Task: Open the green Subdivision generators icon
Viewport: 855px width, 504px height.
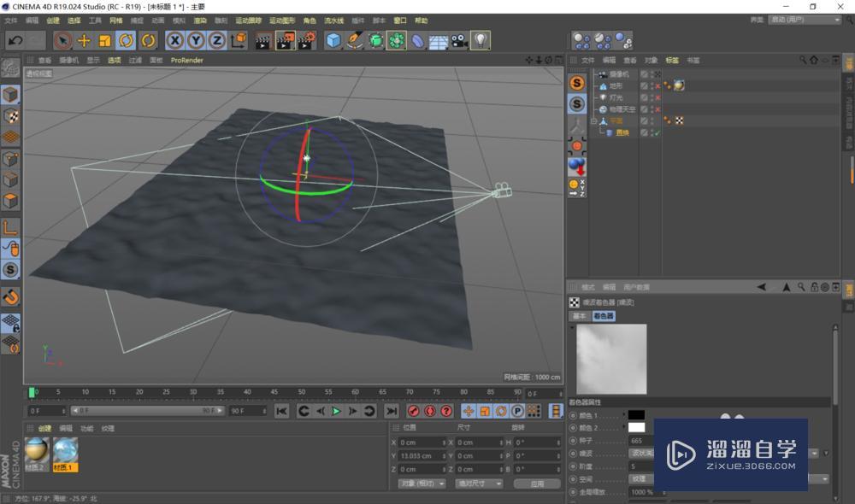Action: [375, 40]
